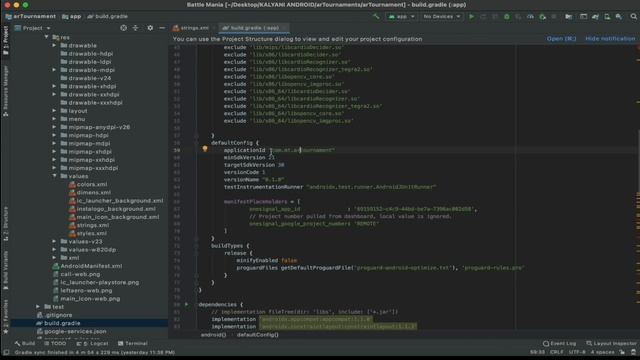640x360 pixels.
Task: Click the UTF-8 encoding status bar entry
Action: point(577,352)
